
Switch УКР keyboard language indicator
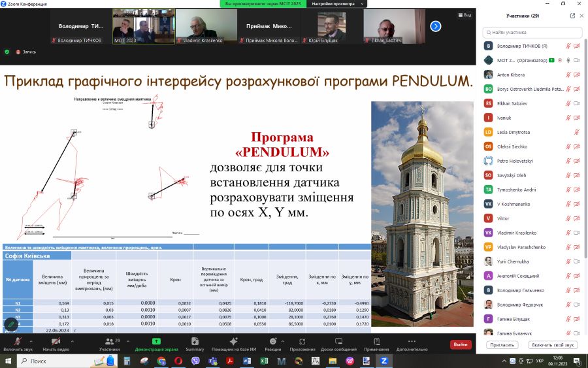(x=540, y=361)
